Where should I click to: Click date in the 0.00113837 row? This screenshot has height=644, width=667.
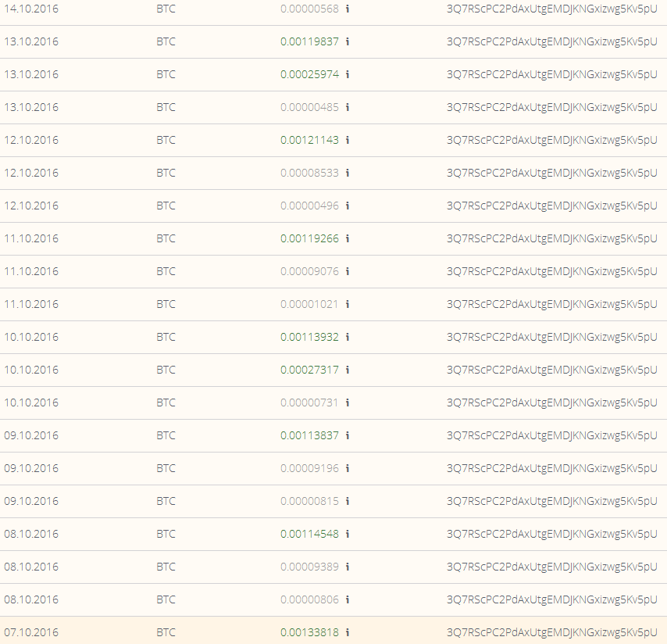click(31, 435)
